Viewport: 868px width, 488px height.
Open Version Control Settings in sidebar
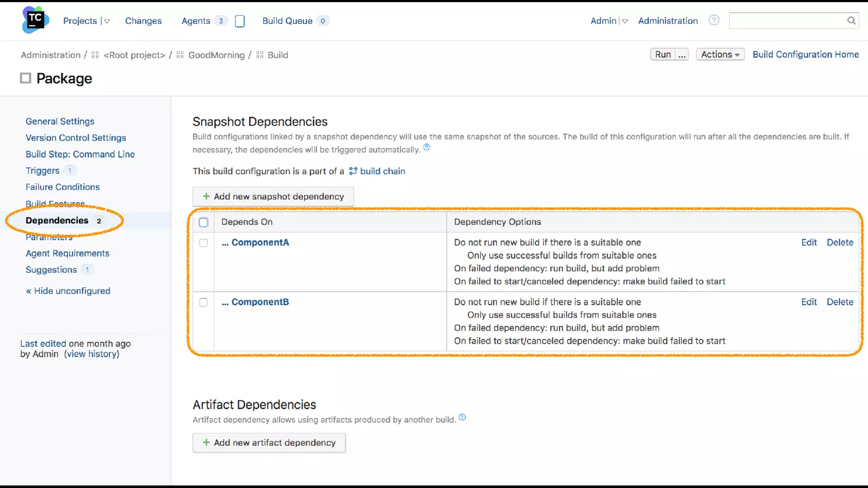coord(76,138)
